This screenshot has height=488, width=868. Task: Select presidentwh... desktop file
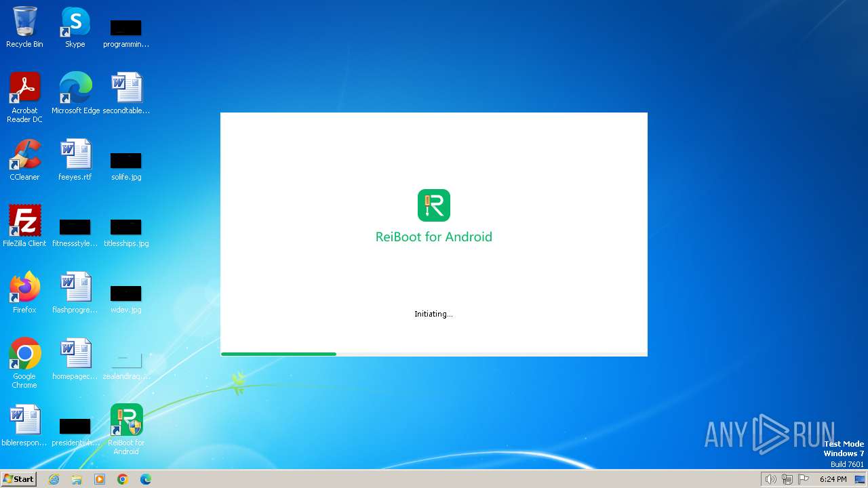click(75, 432)
